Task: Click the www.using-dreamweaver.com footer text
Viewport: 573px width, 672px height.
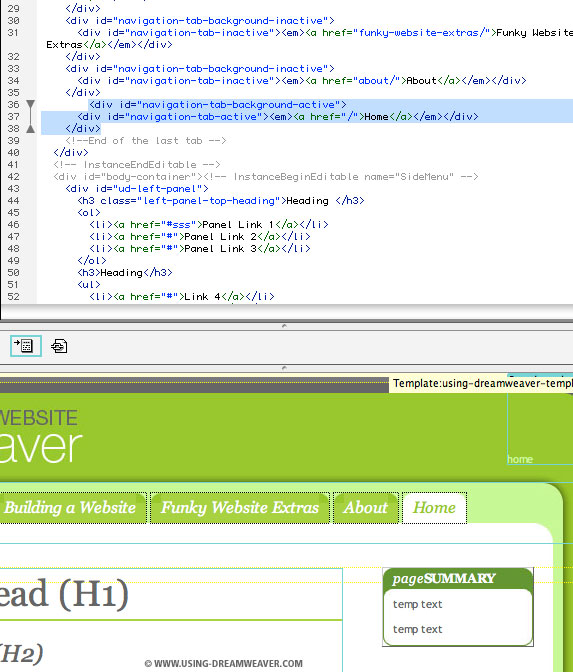Action: 223,663
